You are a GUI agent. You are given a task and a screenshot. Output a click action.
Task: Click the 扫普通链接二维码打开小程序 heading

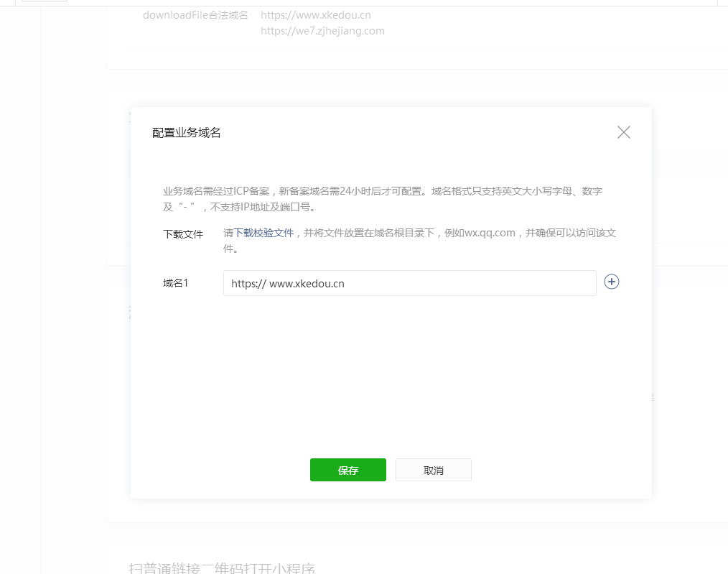pyautogui.click(x=222, y=568)
